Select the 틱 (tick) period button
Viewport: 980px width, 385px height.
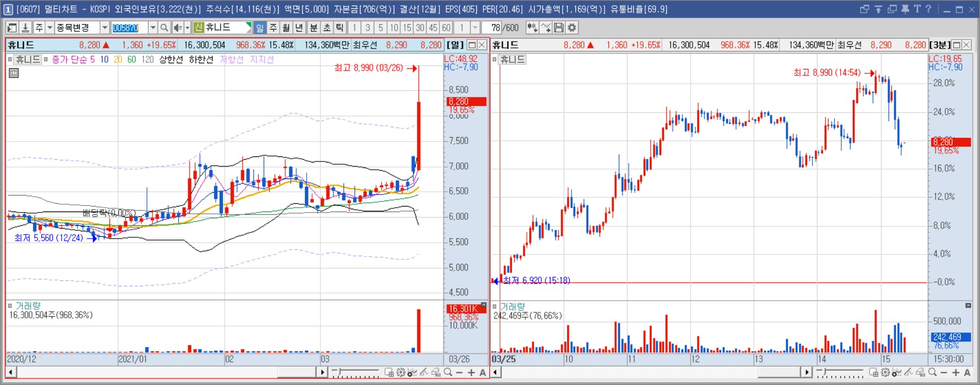click(x=340, y=28)
